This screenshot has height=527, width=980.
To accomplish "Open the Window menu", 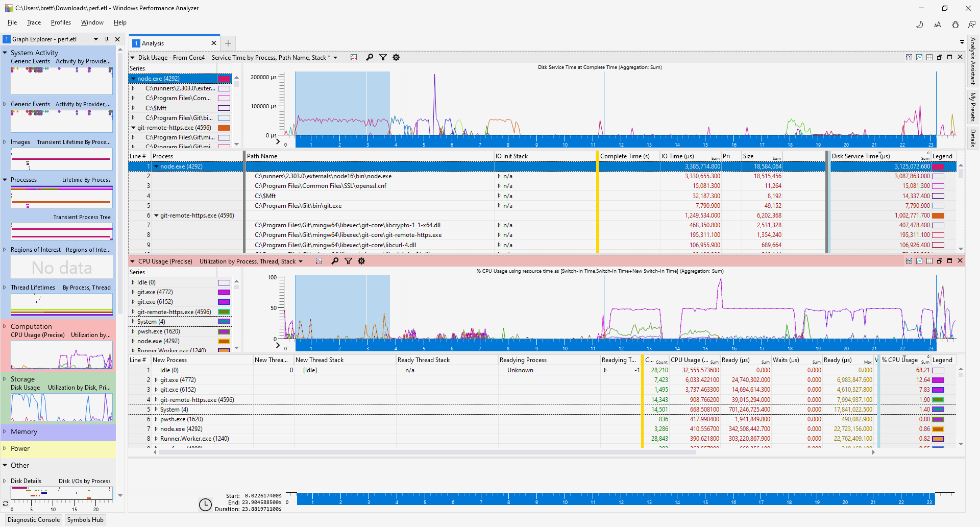I will click(92, 22).
